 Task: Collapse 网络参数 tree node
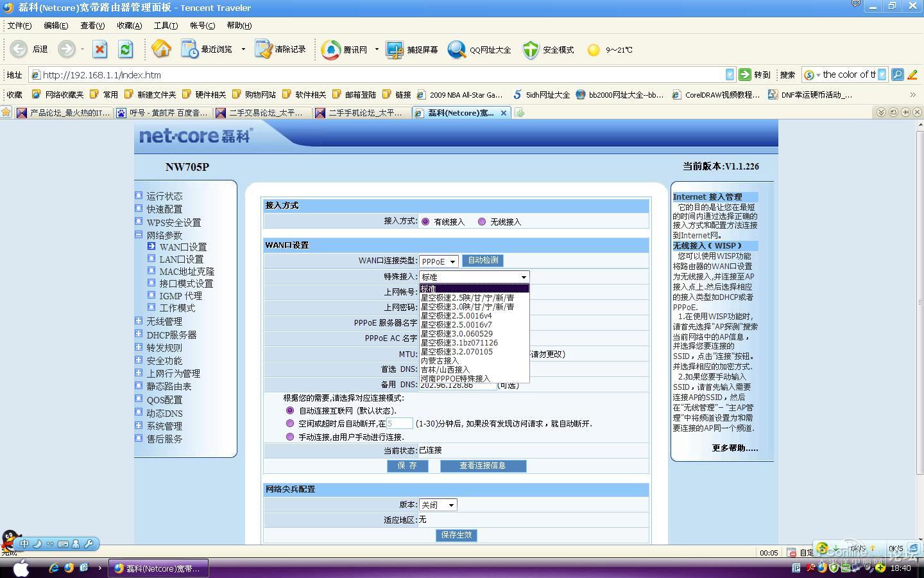(x=139, y=235)
